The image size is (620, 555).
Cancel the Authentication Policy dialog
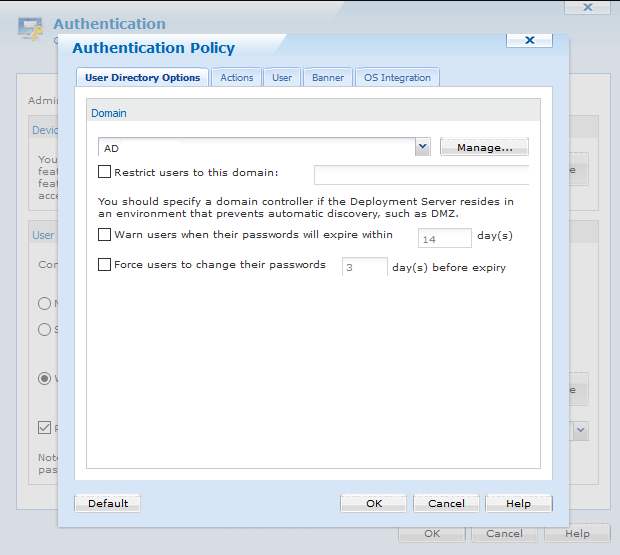click(x=446, y=503)
